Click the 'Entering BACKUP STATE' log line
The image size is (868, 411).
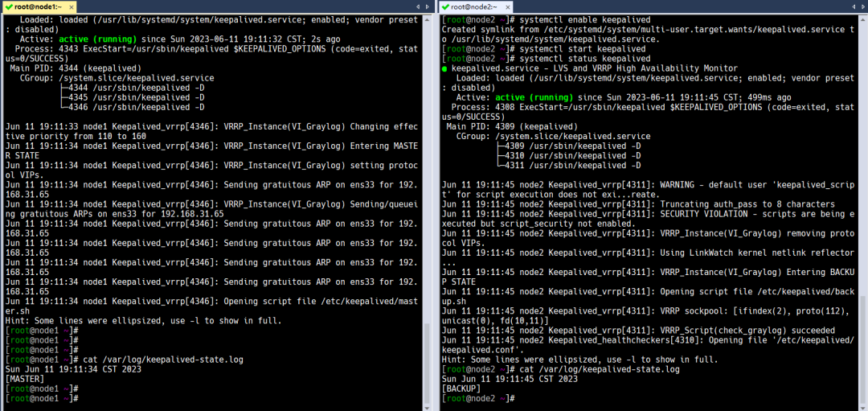[x=649, y=277]
